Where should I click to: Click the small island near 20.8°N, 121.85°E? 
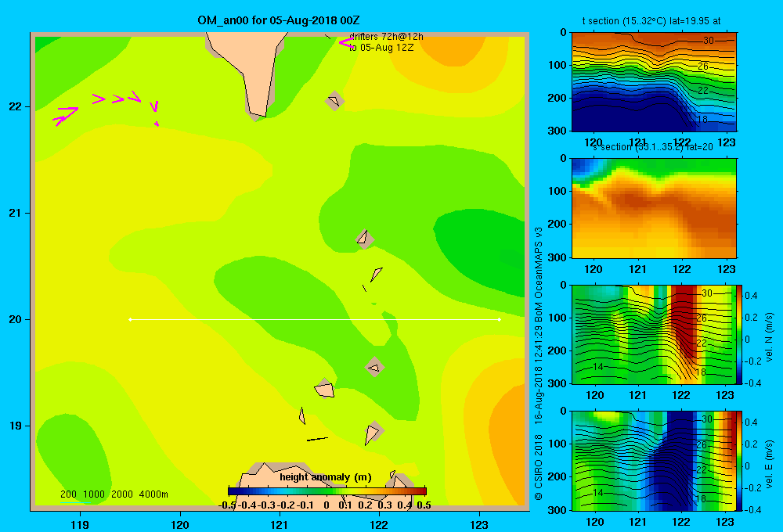pos(365,239)
